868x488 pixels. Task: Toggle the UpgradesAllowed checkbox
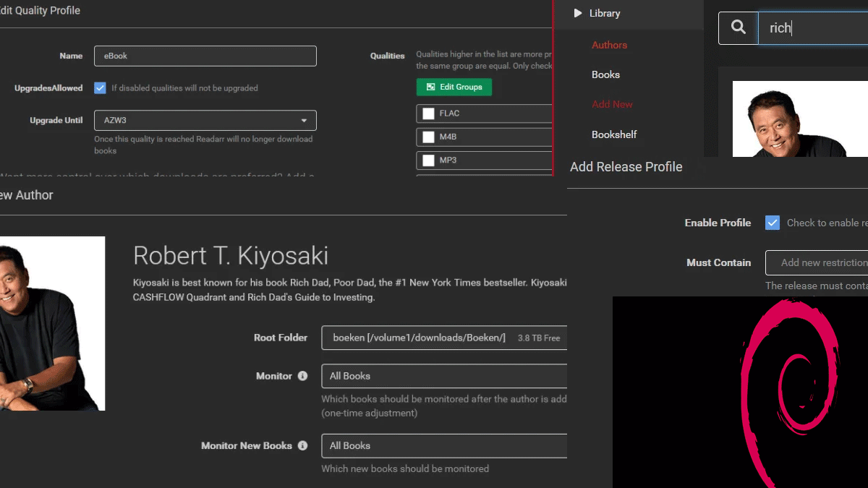(x=101, y=88)
